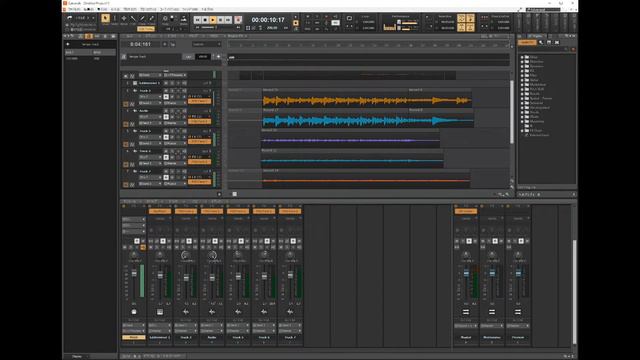Mute the Audio track in Track view header

pyautogui.click(x=166, y=111)
